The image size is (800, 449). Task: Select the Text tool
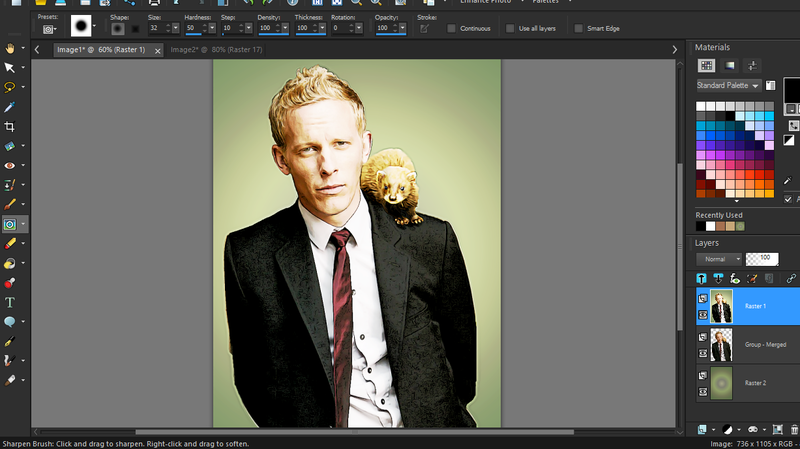[10, 302]
